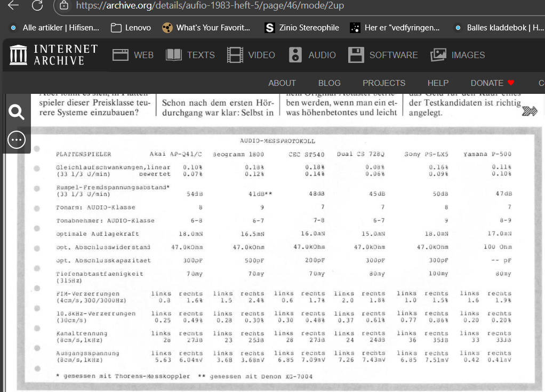Open the TEXTS media section
This screenshot has width=545, height=392.
(190, 55)
